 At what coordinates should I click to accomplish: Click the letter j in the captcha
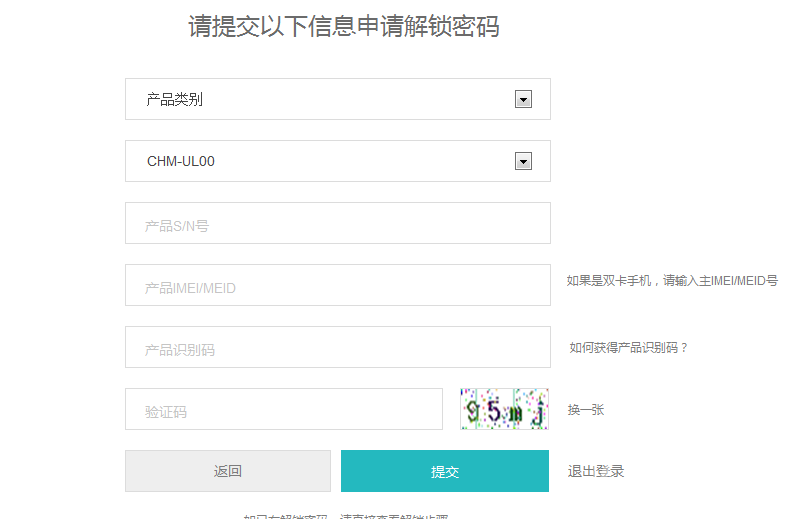point(538,411)
